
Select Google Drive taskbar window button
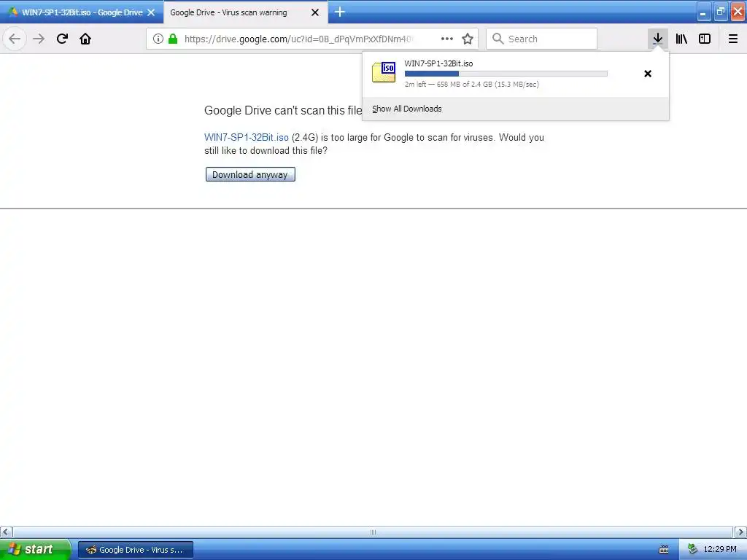coord(136,550)
